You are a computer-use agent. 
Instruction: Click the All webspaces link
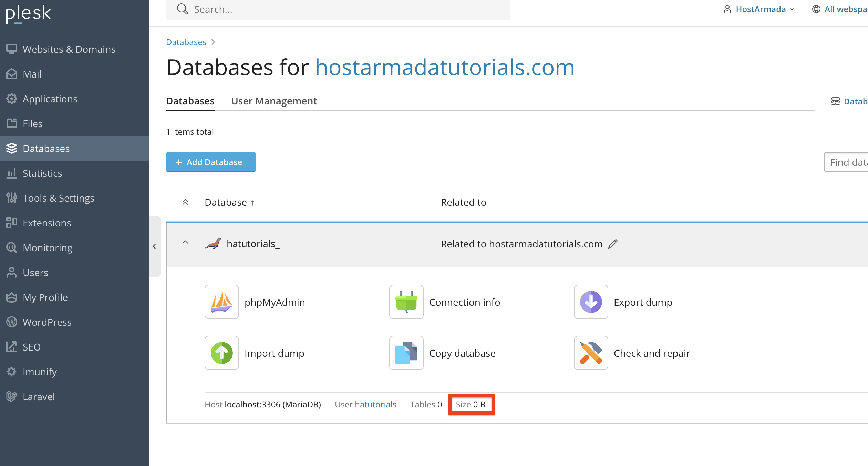click(840, 9)
